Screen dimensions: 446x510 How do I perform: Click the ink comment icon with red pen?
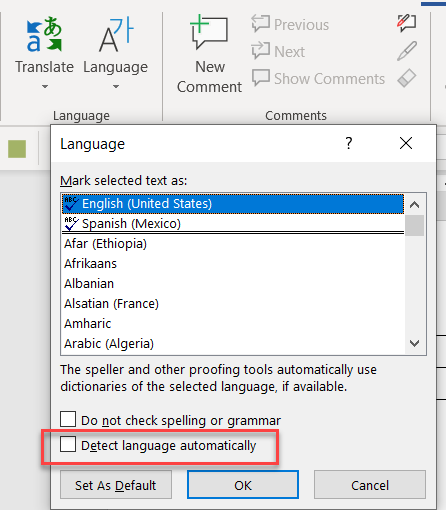click(x=407, y=23)
